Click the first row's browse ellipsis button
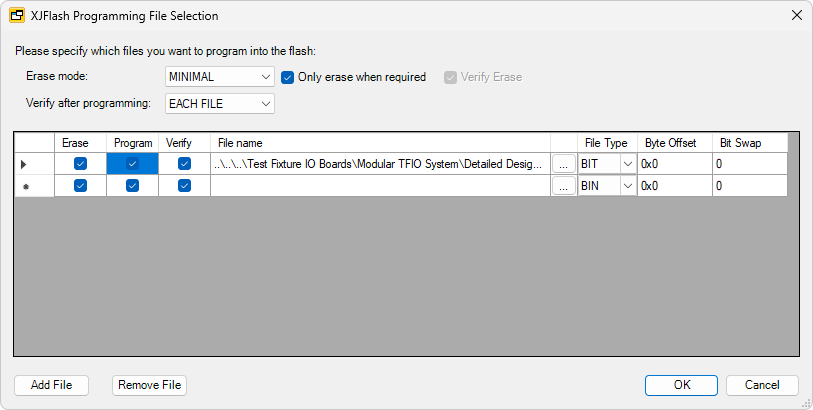Image resolution: width=813 pixels, height=410 pixels. point(564,164)
